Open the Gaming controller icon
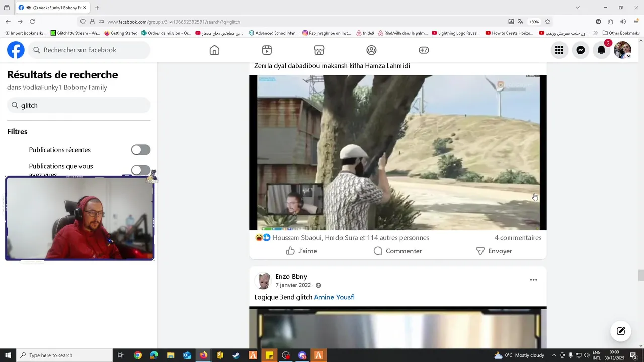The height and width of the screenshot is (362, 644). pos(424,50)
